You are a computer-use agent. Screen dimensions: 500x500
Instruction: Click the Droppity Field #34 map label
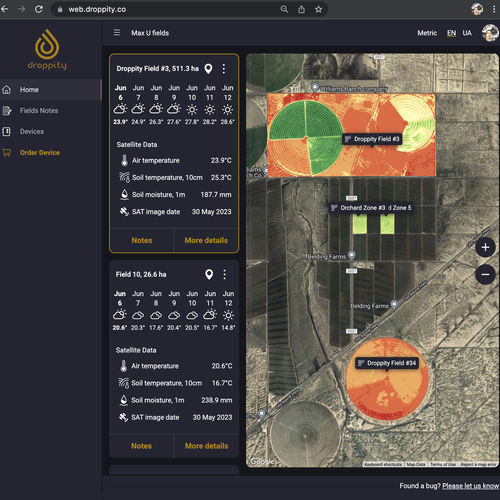coord(387,363)
